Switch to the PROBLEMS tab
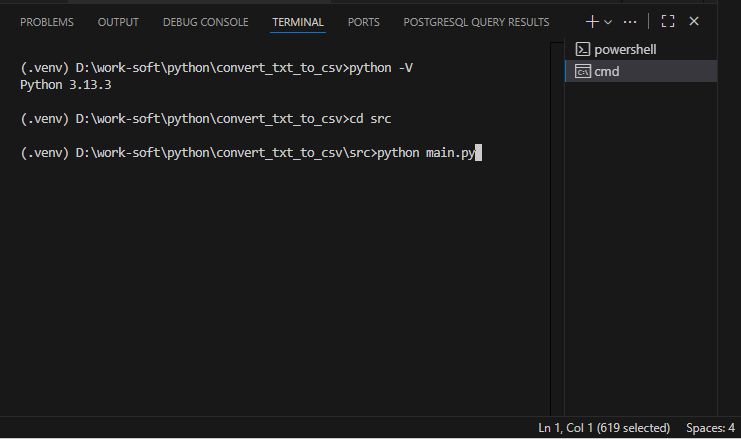The height and width of the screenshot is (439, 741). (x=47, y=22)
